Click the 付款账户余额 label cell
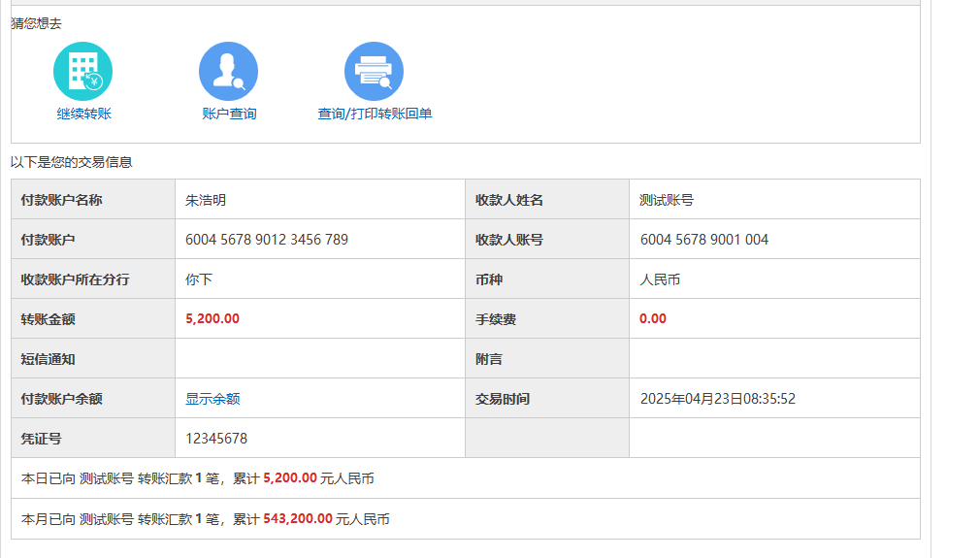Screen dimensions: 980x558 coord(62,399)
